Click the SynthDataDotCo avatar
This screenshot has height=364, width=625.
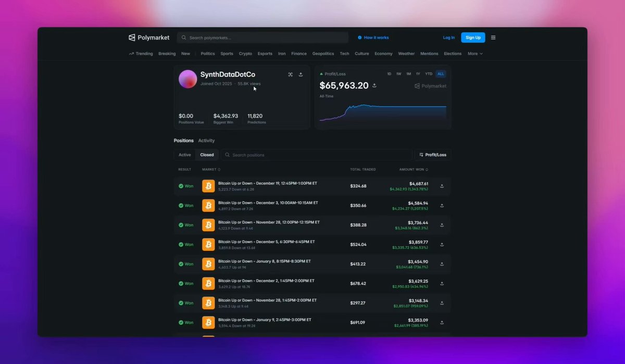187,79
